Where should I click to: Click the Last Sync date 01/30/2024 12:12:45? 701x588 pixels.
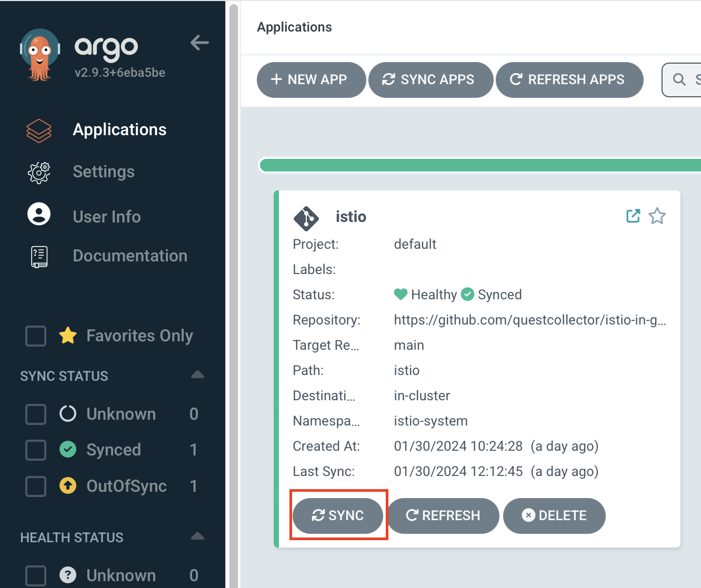click(458, 471)
